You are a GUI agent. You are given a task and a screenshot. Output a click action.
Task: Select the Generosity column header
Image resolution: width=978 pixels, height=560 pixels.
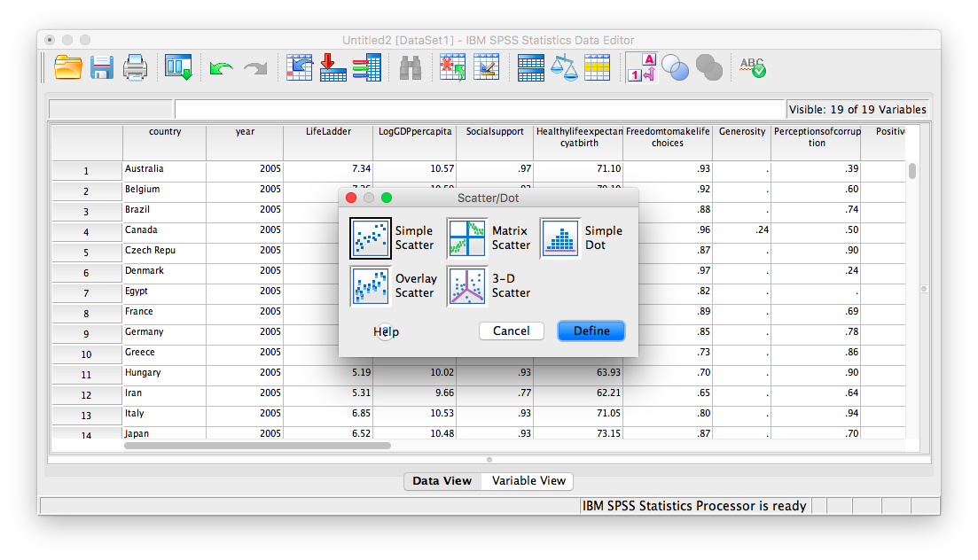coord(741,142)
